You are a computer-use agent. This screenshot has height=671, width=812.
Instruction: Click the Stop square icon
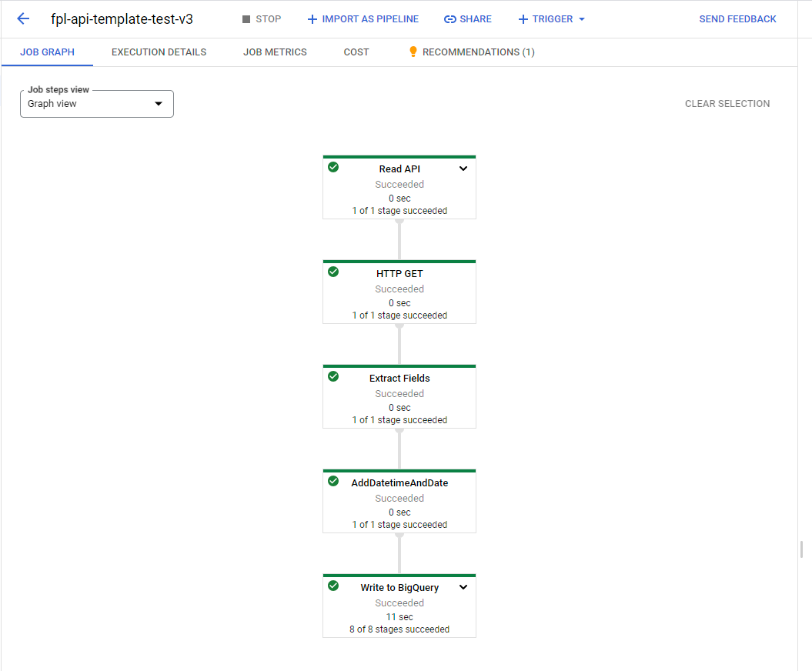pos(246,19)
